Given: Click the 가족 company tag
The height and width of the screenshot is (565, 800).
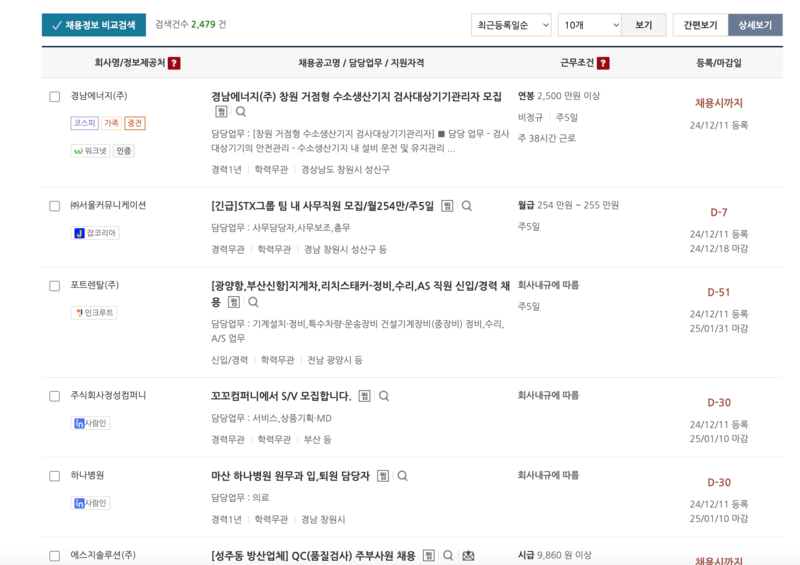Looking at the screenshot, I should coord(111,123).
